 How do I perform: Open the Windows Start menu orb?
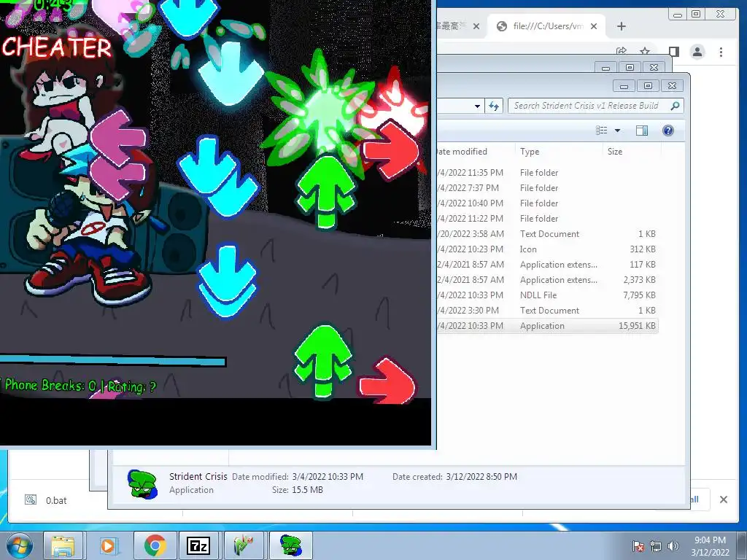pyautogui.click(x=20, y=545)
